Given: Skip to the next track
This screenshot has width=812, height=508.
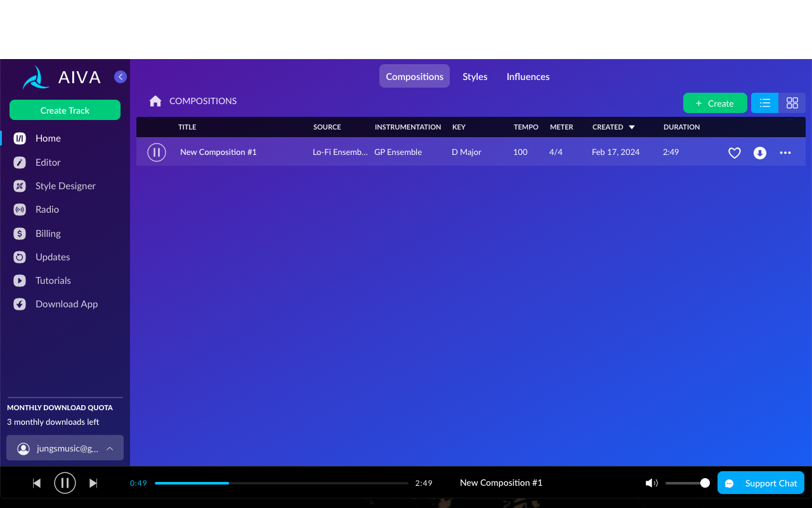Looking at the screenshot, I should tap(93, 483).
